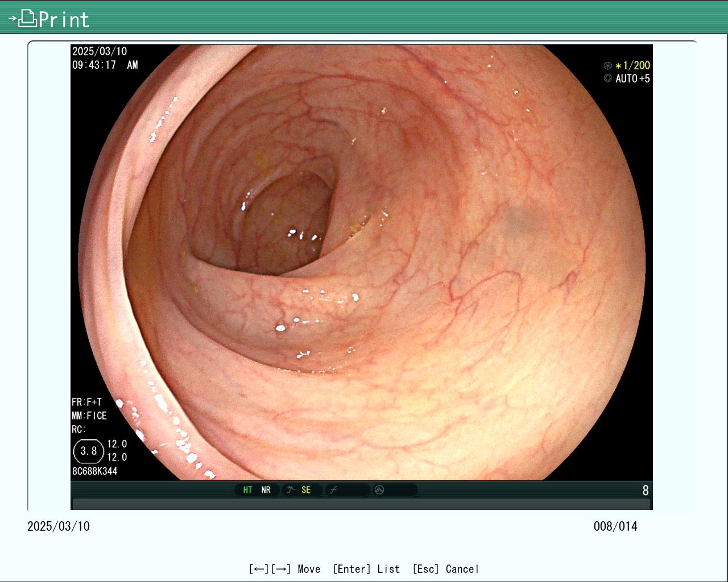Screen dimensions: 728x582
Task: Click the [Esc] Cancel option
Action: click(x=445, y=569)
